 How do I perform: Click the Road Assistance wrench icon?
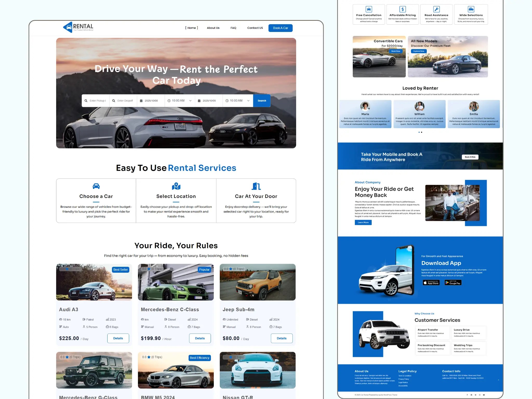[x=437, y=9]
